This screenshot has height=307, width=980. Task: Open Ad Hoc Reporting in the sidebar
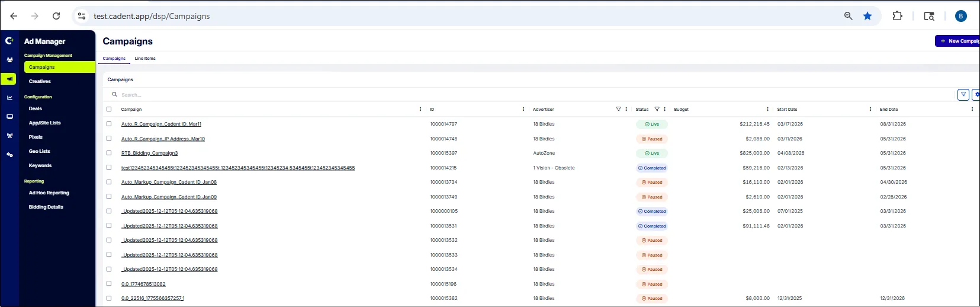pyautogui.click(x=49, y=193)
